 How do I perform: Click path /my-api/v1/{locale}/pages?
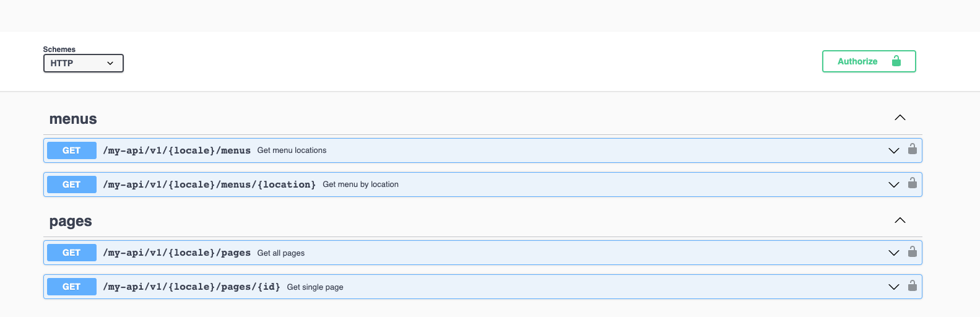177,253
